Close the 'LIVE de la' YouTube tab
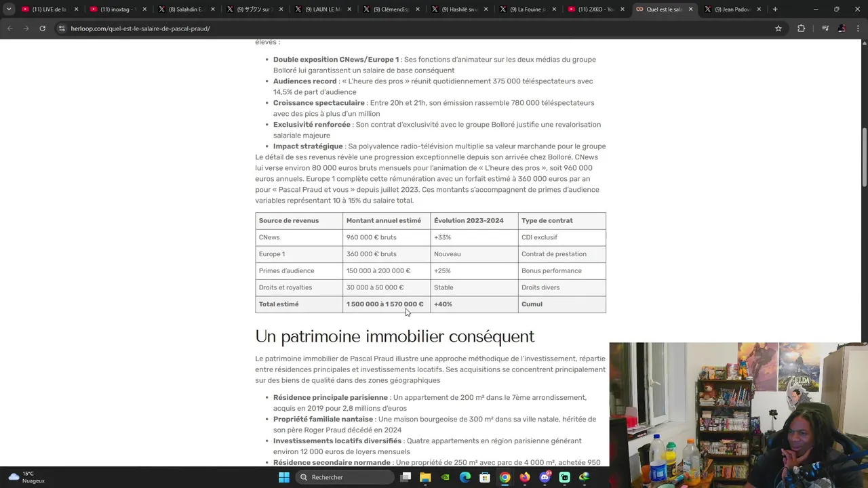This screenshot has height=488, width=868. coord(76,9)
